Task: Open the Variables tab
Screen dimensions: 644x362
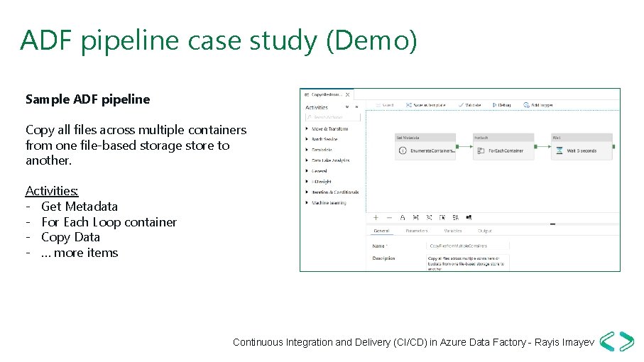Action: tap(452, 231)
